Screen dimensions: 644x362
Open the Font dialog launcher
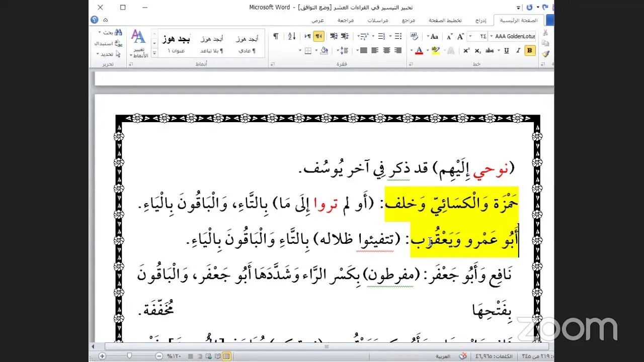(410, 64)
